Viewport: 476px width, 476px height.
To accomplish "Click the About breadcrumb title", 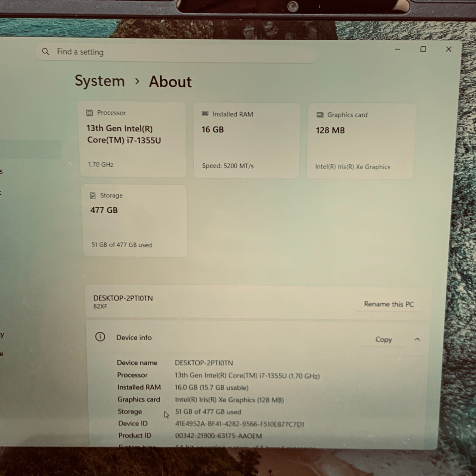I will coord(170,82).
